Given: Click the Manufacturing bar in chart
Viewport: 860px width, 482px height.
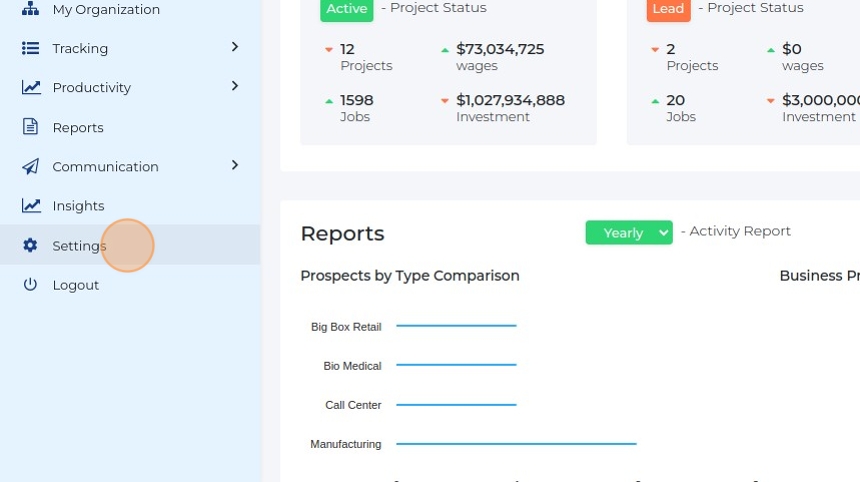Looking at the screenshot, I should (516, 444).
